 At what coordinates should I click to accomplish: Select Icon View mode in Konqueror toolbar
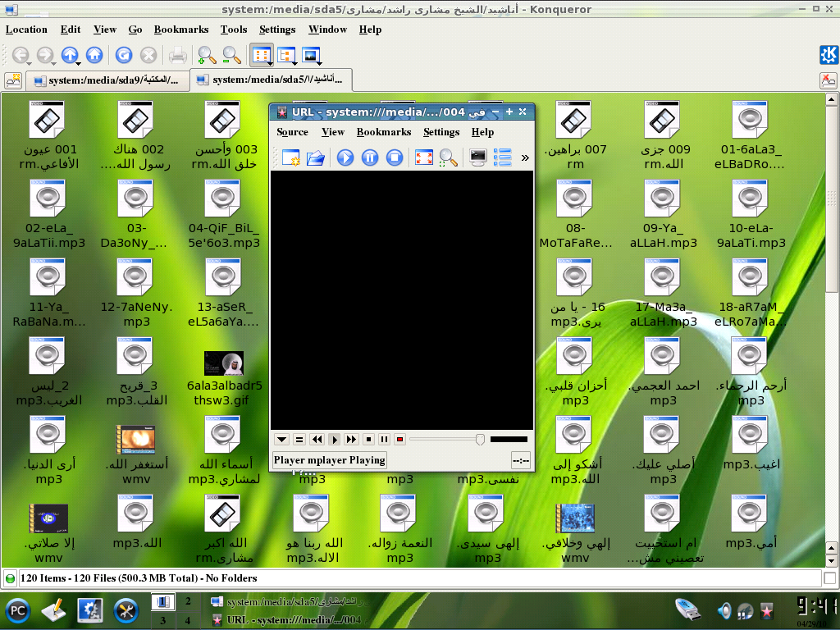(x=262, y=55)
